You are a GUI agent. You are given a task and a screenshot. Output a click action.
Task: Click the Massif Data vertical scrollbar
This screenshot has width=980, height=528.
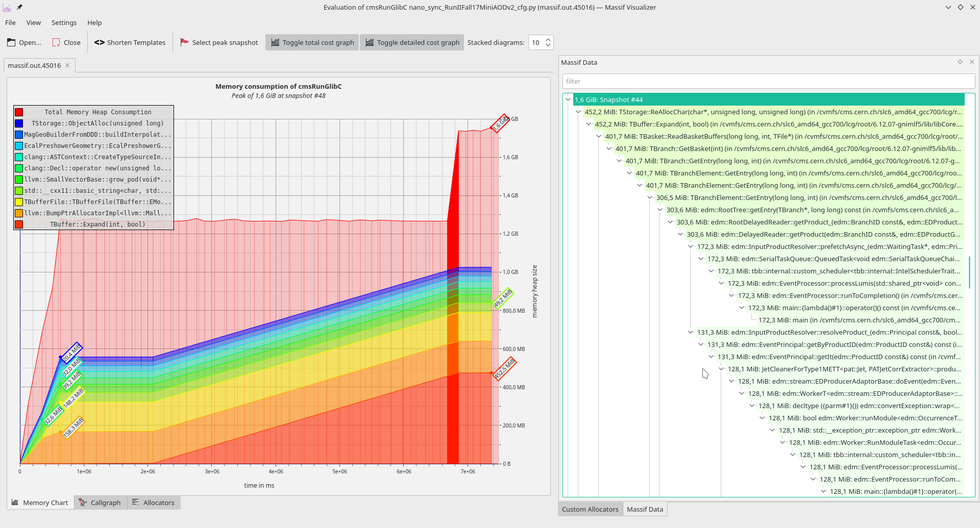point(969,272)
